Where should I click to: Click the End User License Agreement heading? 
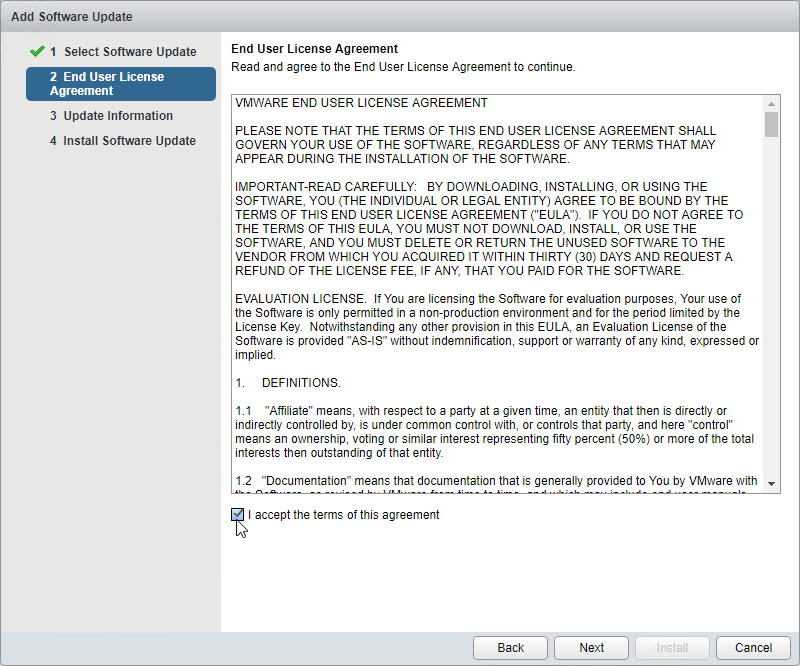tap(314, 48)
